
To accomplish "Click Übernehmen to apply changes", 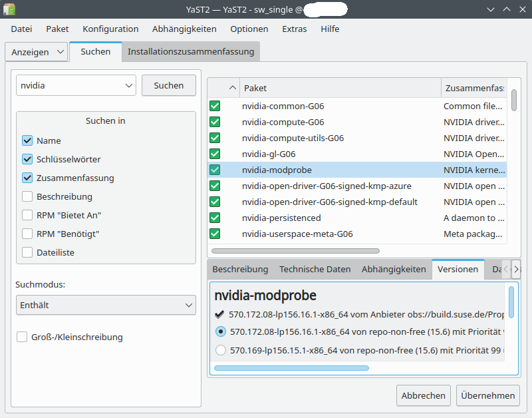I will [488, 395].
